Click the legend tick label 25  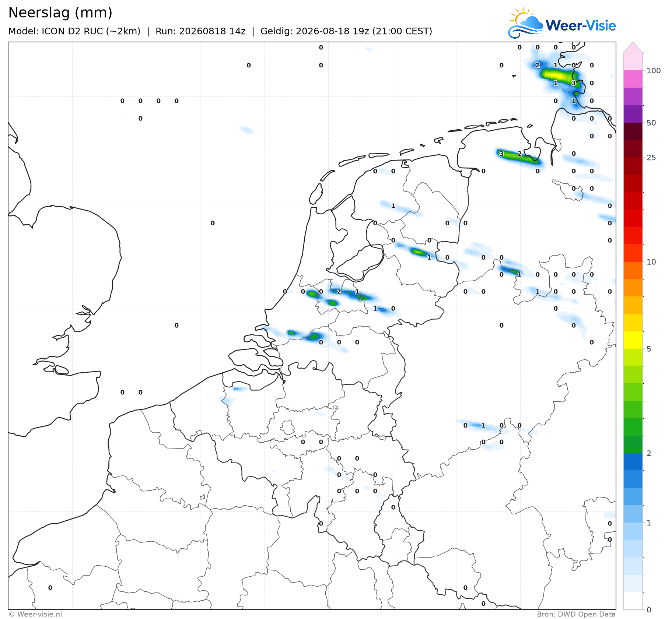coord(651,158)
